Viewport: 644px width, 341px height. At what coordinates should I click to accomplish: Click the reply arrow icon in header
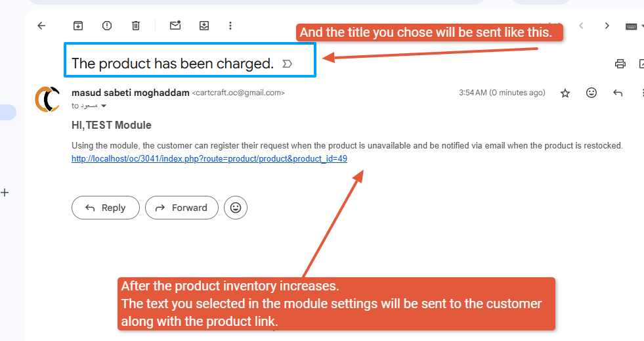618,93
